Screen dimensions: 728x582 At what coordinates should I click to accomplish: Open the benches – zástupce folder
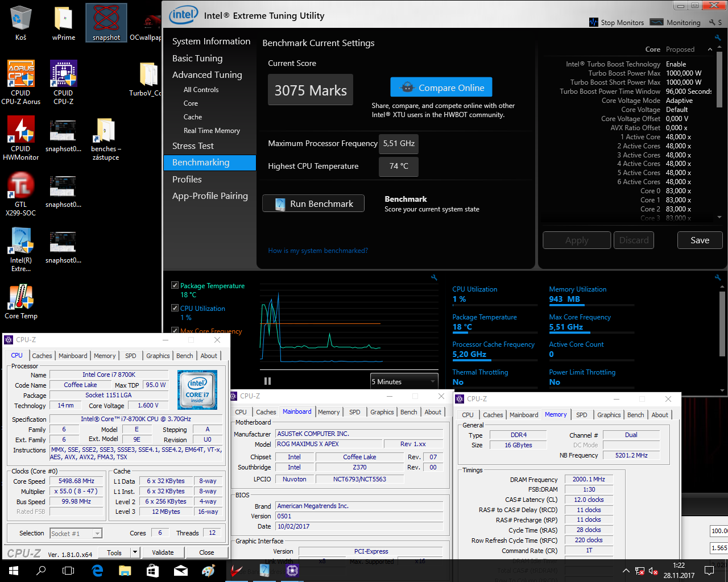[x=106, y=139]
